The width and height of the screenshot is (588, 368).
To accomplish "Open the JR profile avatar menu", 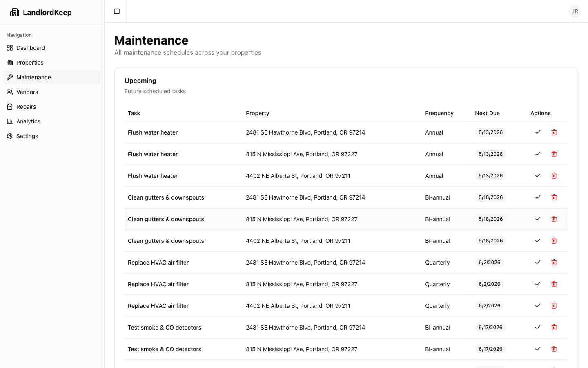I will click(x=575, y=11).
